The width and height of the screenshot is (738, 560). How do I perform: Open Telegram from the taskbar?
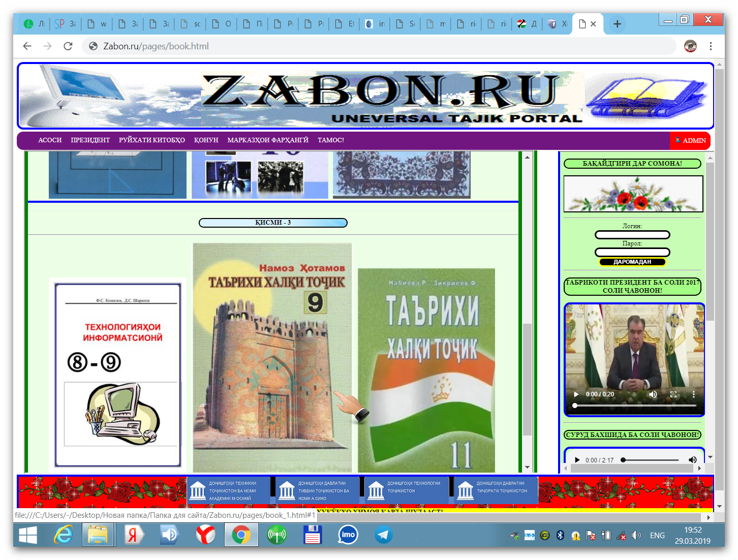(x=384, y=535)
